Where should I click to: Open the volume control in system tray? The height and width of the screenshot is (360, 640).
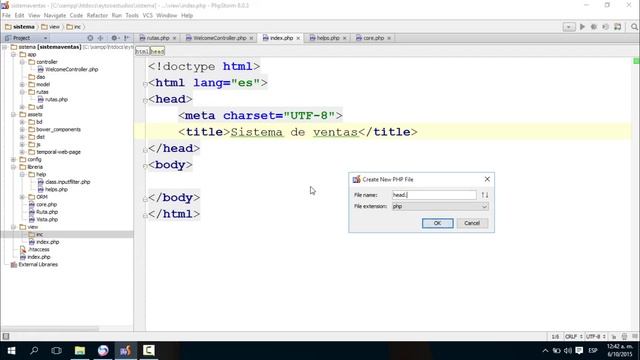pyautogui.click(x=568, y=351)
